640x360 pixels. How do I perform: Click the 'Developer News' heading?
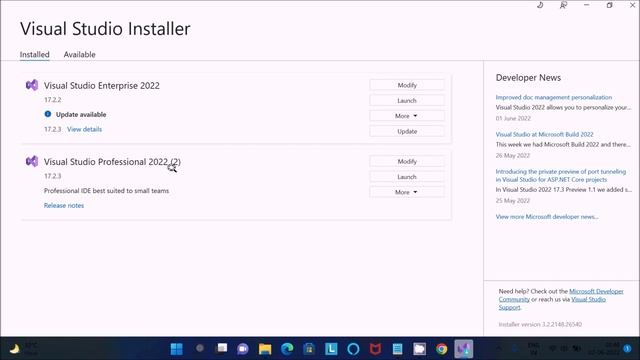point(528,78)
